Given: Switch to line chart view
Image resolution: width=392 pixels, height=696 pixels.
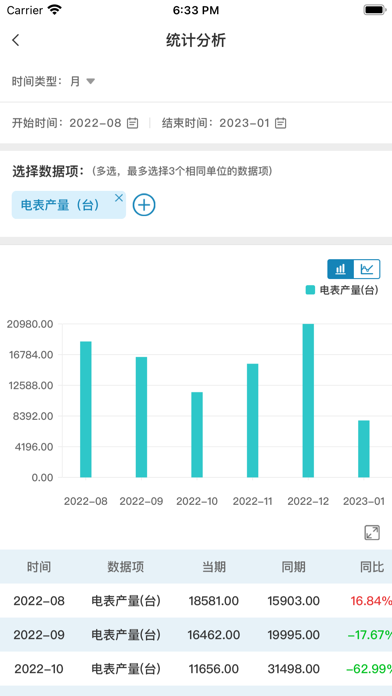Looking at the screenshot, I should (367, 269).
